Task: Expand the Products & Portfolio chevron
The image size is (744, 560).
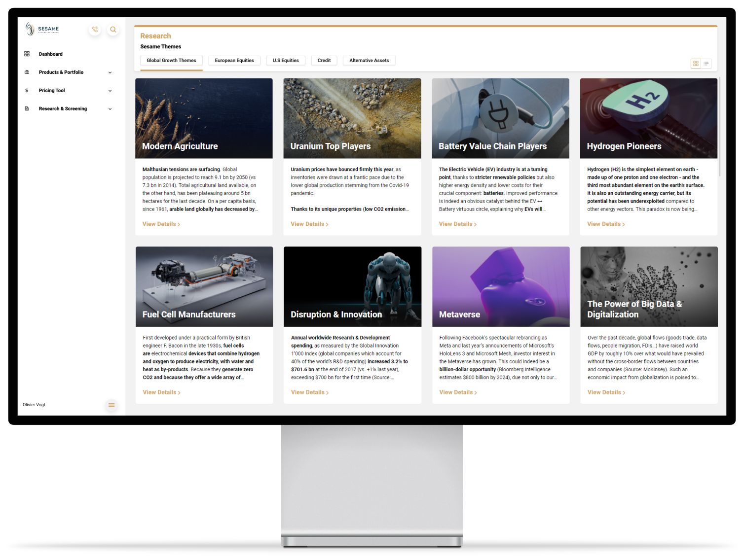Action: tap(110, 72)
